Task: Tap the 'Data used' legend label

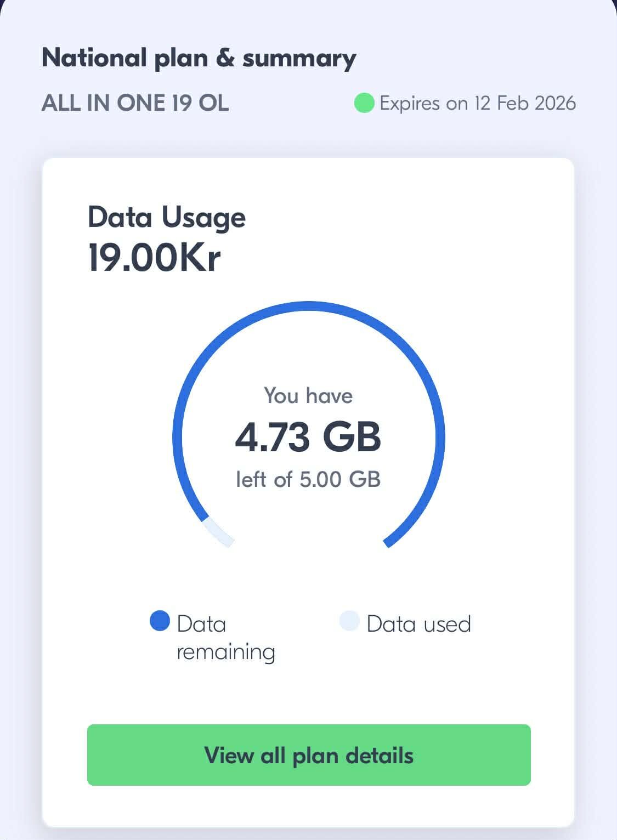Action: tap(418, 624)
